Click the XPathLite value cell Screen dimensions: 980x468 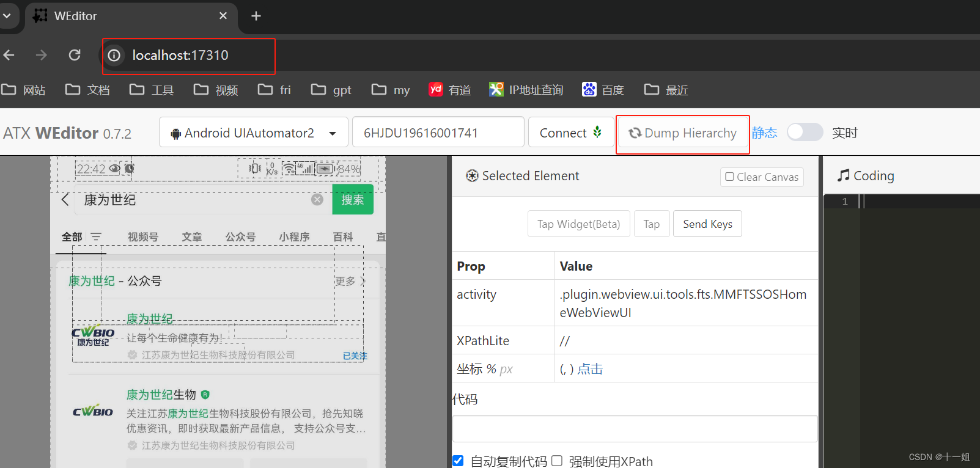[686, 340]
